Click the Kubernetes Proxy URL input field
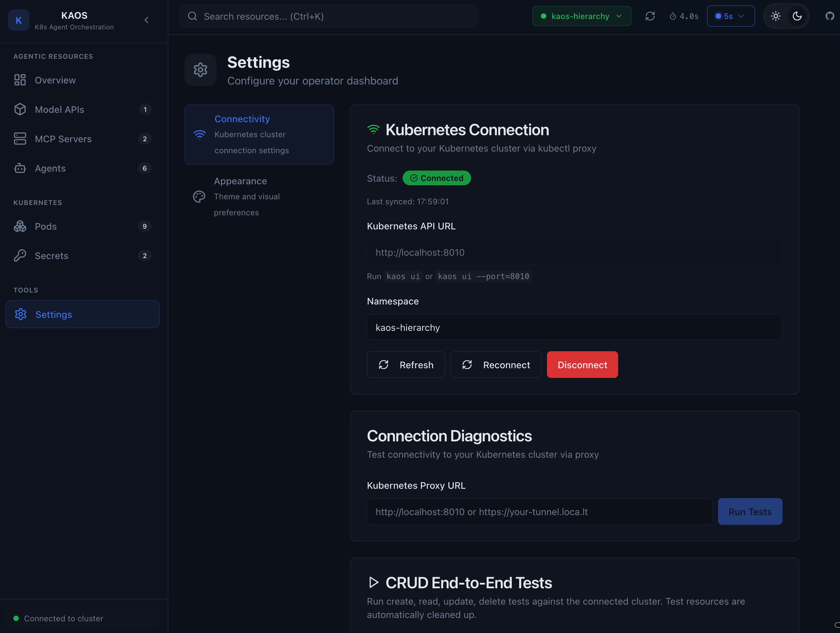Image resolution: width=840 pixels, height=633 pixels. pyautogui.click(x=539, y=511)
